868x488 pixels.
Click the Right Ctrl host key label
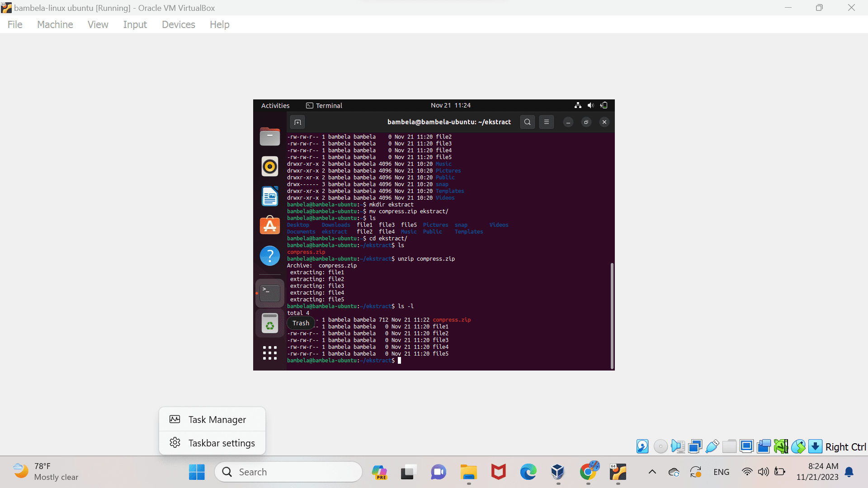(845, 447)
